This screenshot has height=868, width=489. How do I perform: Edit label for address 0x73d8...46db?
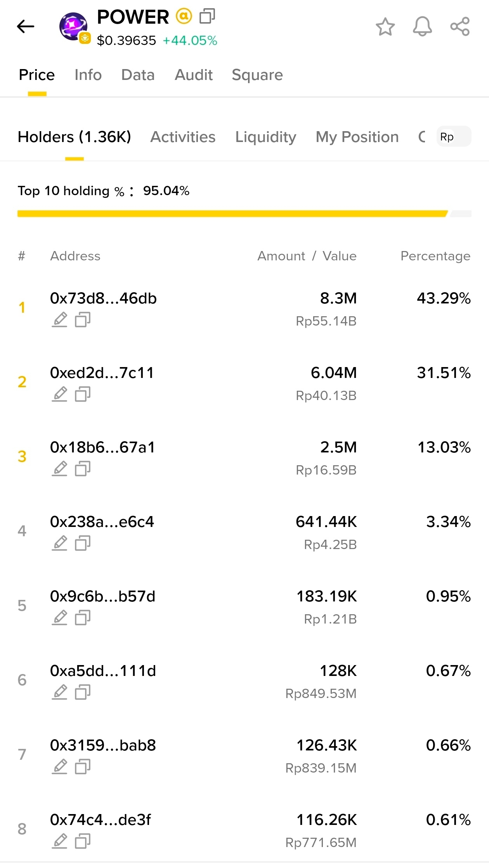59,320
